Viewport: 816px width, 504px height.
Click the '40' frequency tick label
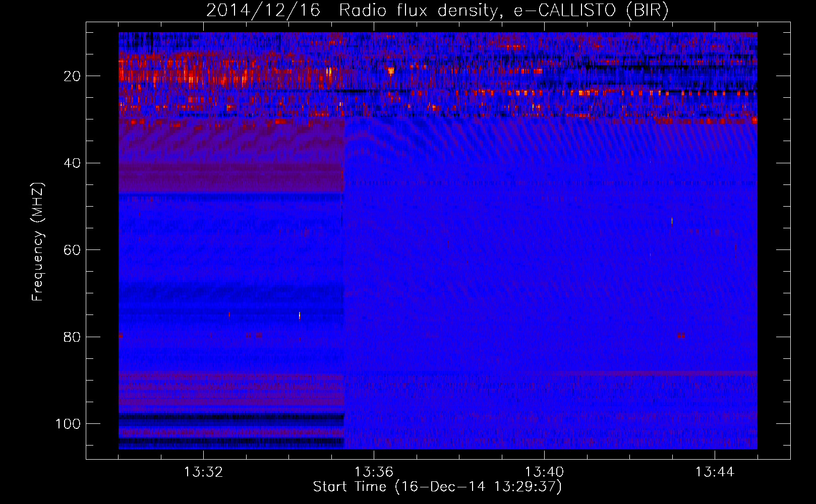[72, 163]
